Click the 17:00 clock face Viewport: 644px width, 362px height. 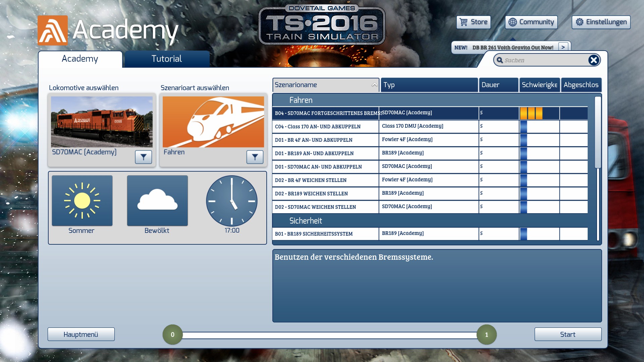[232, 201]
